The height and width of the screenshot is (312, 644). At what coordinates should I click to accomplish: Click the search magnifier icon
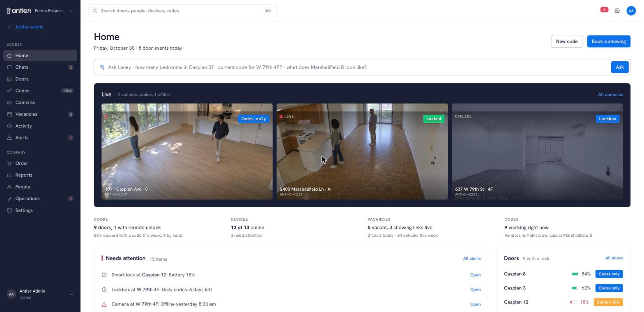point(95,11)
